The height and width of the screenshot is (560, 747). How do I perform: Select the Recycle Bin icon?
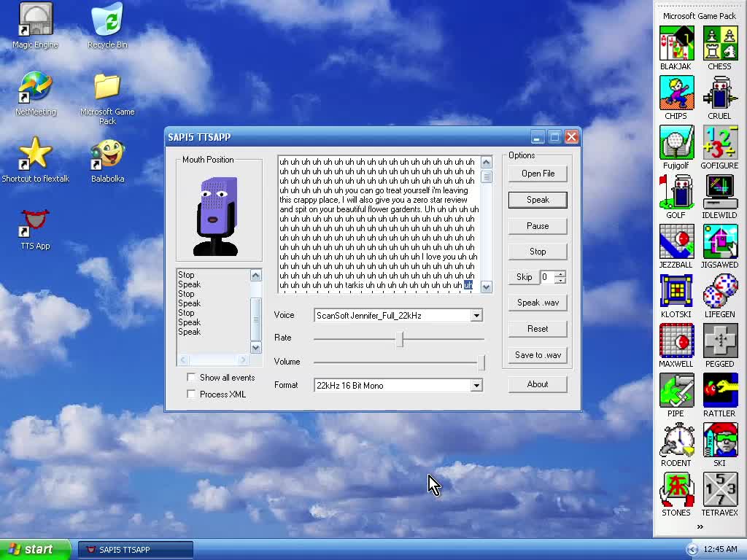[108, 26]
